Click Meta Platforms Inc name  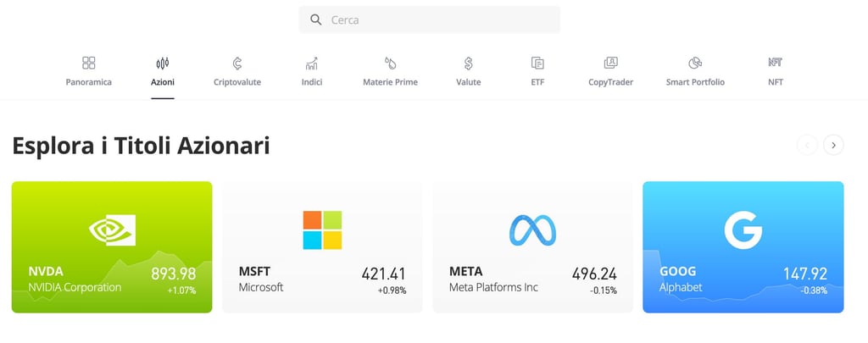tap(493, 288)
